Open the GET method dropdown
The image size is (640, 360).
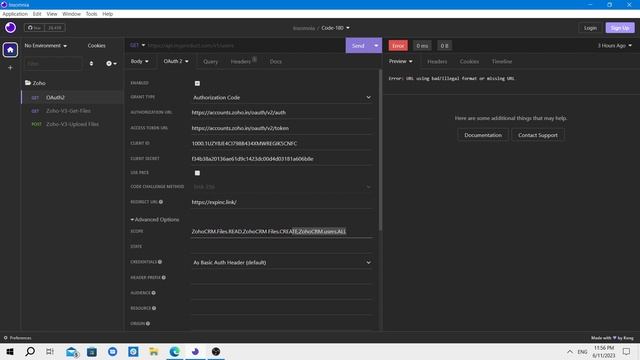[x=138, y=45]
